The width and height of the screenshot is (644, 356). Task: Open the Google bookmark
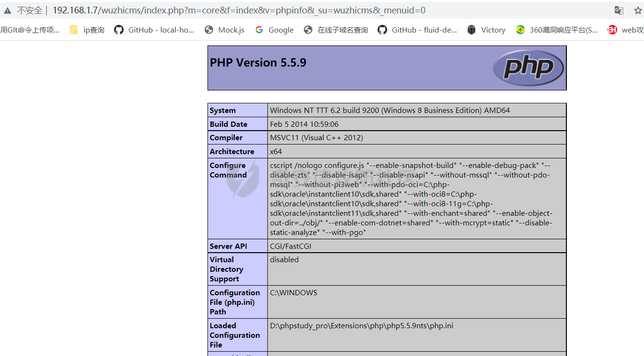[x=275, y=30]
